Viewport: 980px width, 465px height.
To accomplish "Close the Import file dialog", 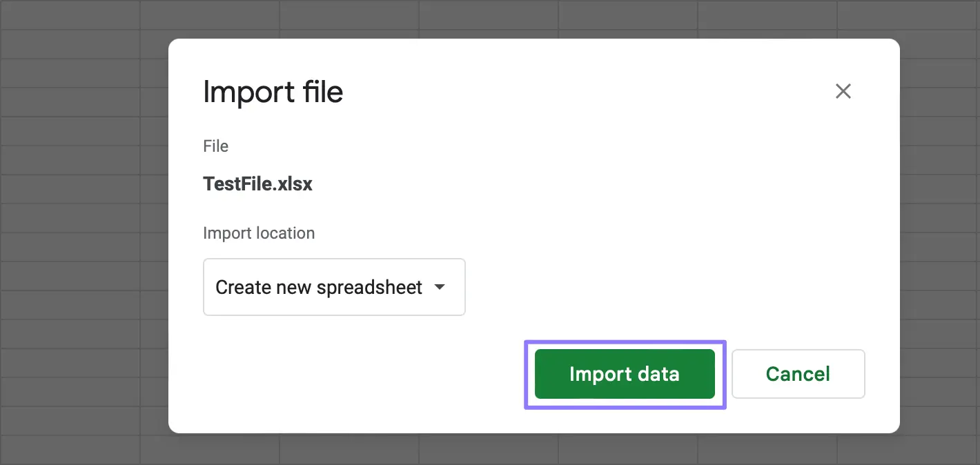I will [843, 91].
